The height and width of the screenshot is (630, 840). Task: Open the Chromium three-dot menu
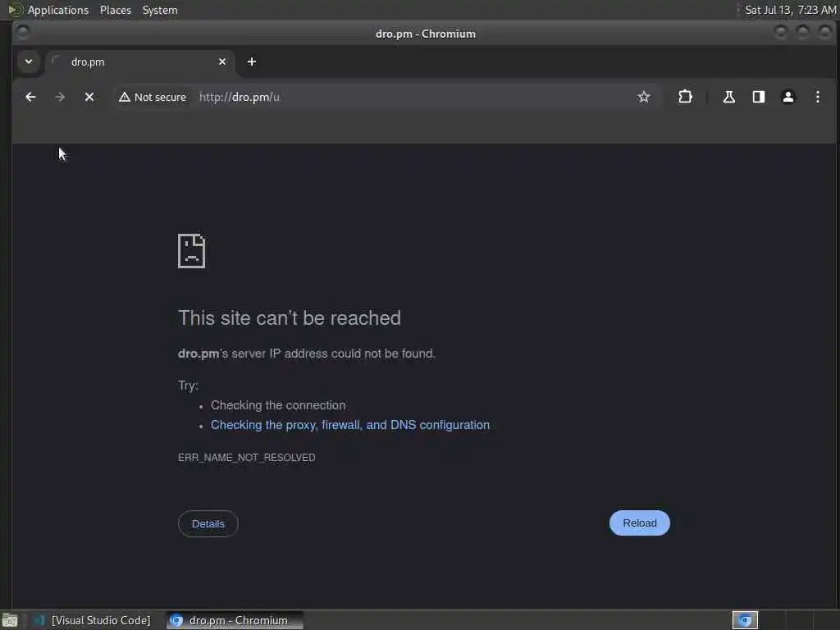tap(818, 97)
